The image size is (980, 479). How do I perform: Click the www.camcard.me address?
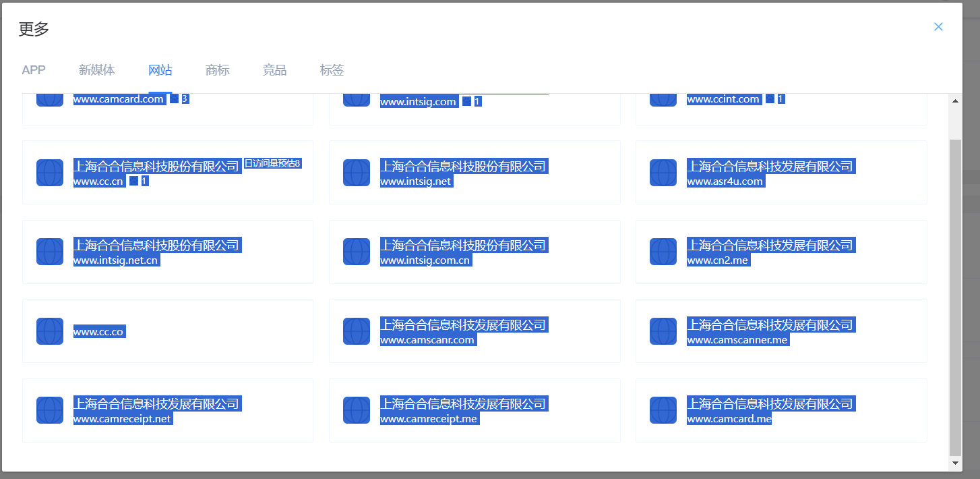(729, 419)
